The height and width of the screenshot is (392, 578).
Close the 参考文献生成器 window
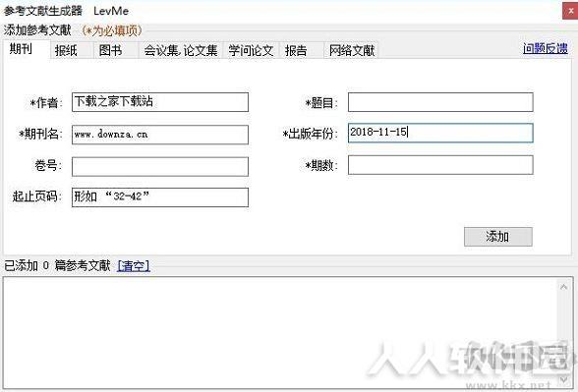pos(570,11)
